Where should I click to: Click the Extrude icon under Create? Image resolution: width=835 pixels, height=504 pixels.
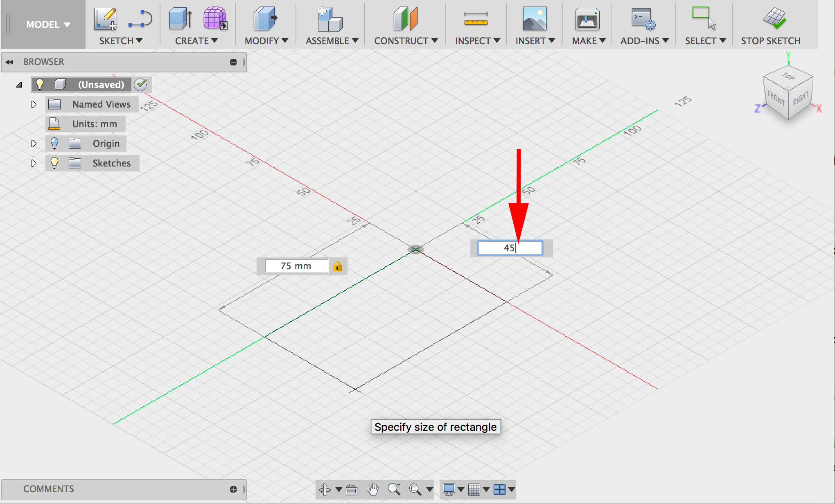[181, 18]
